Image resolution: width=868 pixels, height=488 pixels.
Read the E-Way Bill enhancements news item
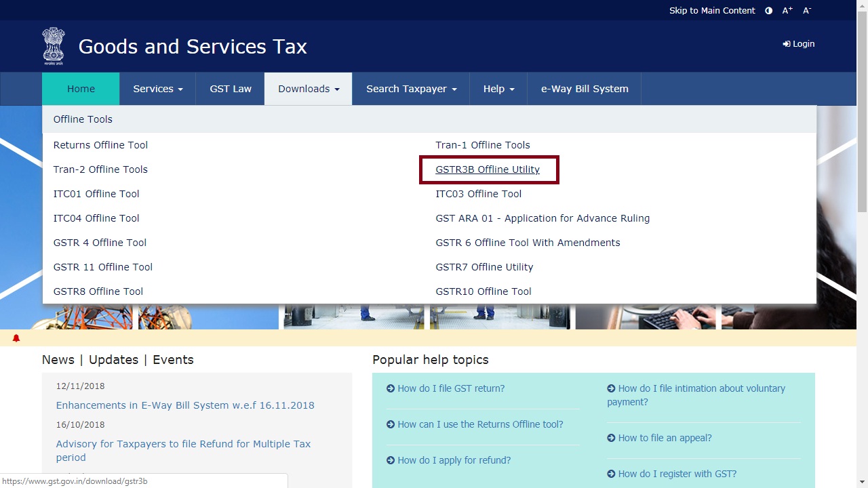185,405
